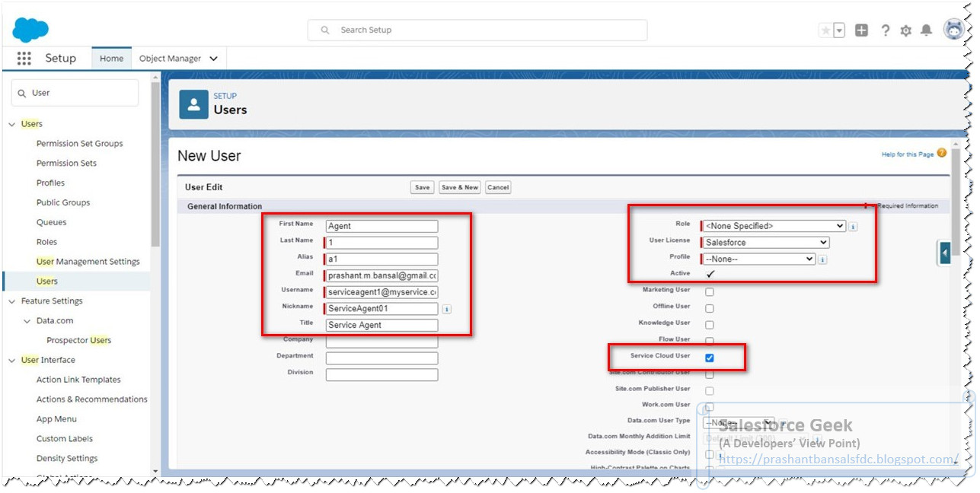Enable the Site.com Contributor User checkbox

coord(710,374)
